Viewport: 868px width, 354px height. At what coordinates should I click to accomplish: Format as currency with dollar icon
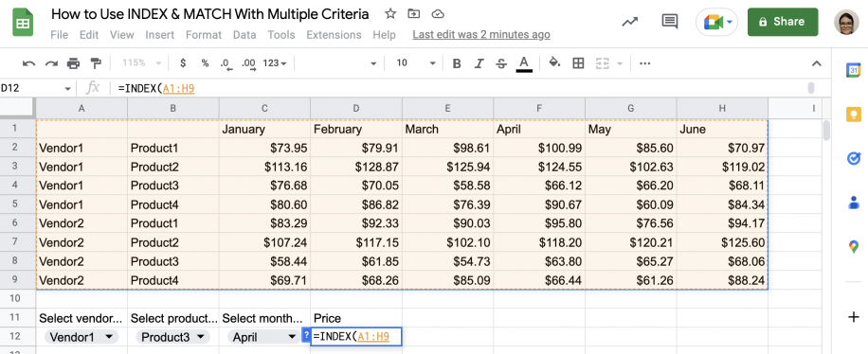(x=183, y=63)
